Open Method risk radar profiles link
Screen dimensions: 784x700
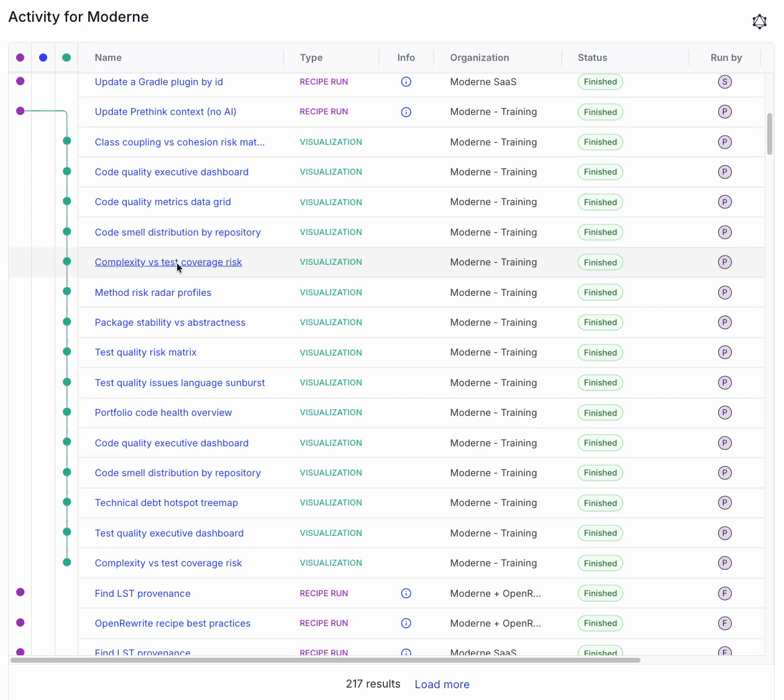[x=153, y=292]
